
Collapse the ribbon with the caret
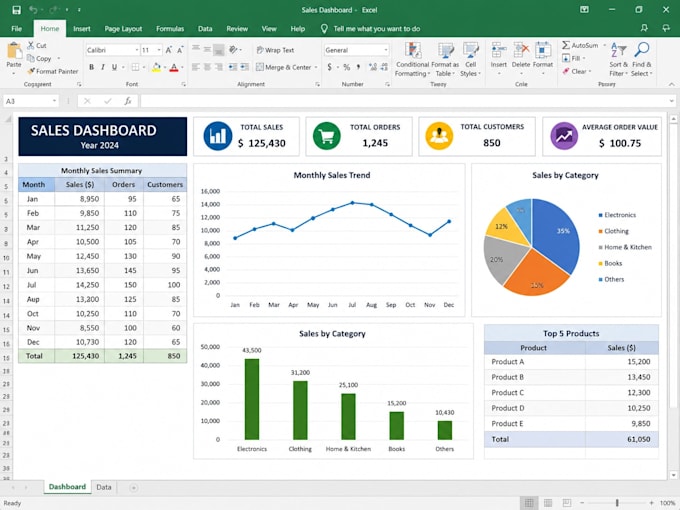671,84
